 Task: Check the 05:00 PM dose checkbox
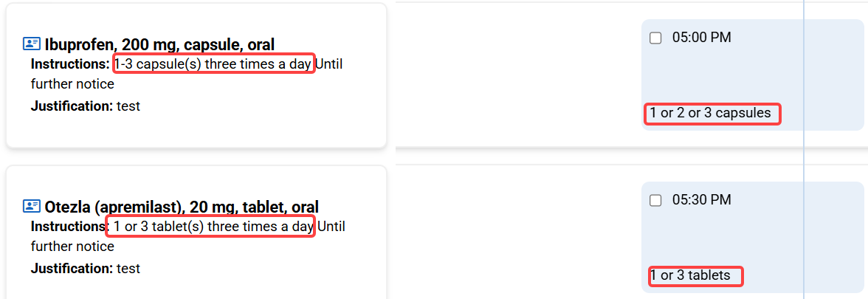click(655, 38)
